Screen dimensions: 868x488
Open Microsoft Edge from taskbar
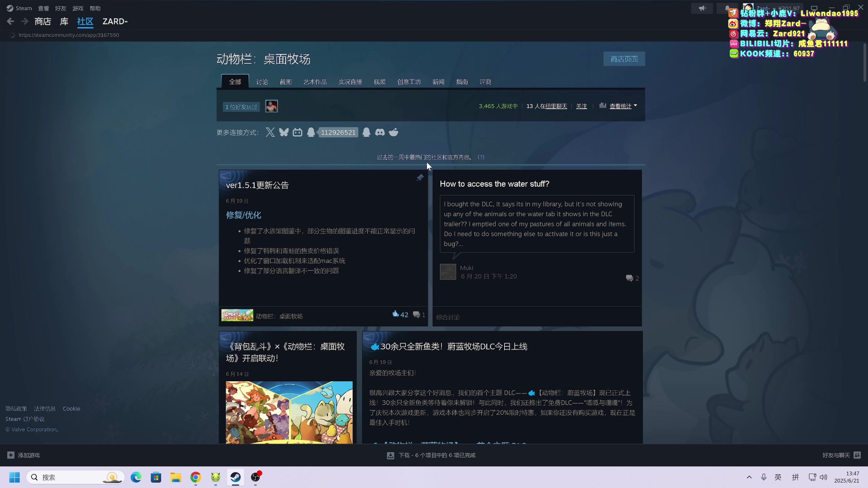(x=136, y=477)
